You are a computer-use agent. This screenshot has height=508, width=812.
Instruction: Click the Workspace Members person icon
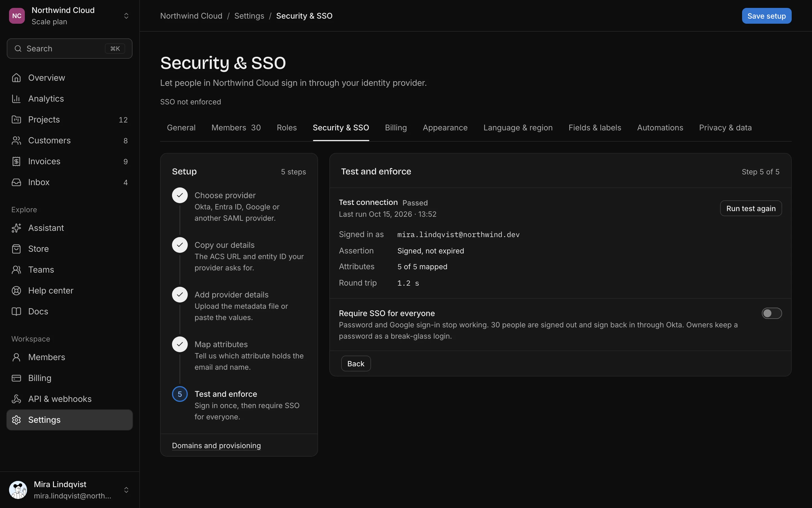(x=16, y=357)
